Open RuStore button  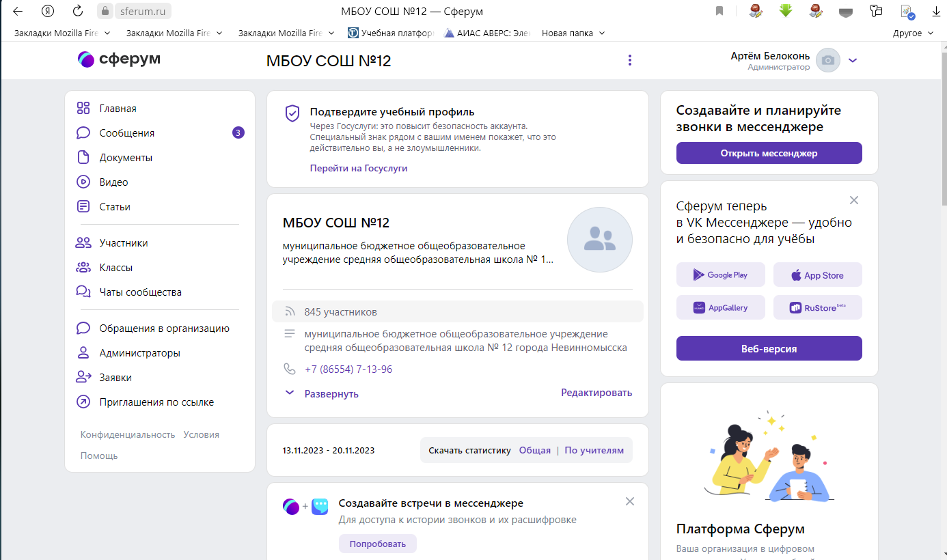pos(818,307)
